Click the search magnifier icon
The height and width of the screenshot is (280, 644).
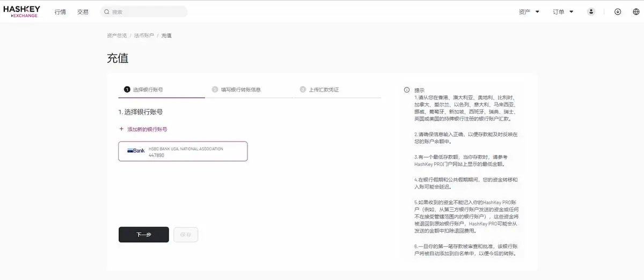107,12
